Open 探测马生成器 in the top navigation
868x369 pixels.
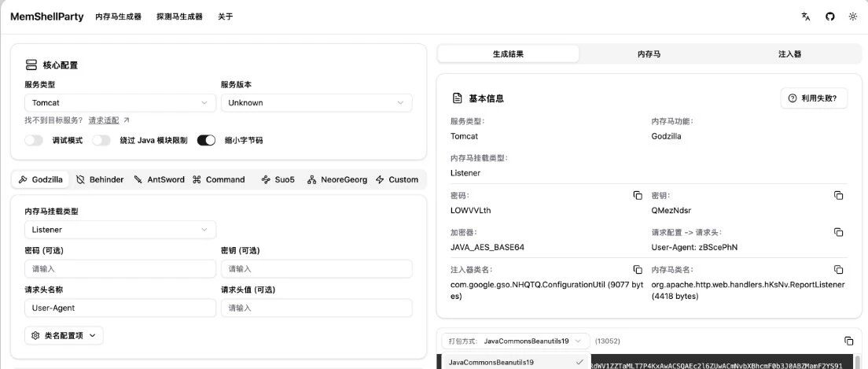pos(179,17)
